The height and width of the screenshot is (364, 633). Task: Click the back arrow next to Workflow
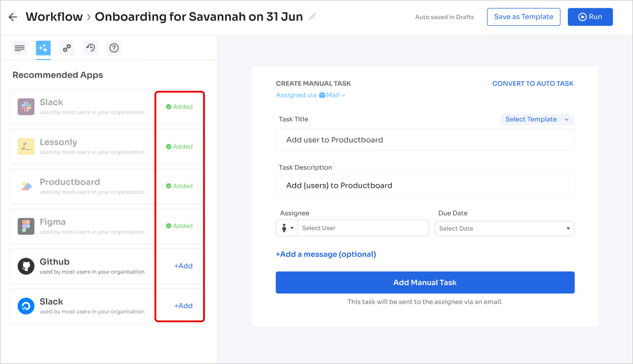[13, 17]
